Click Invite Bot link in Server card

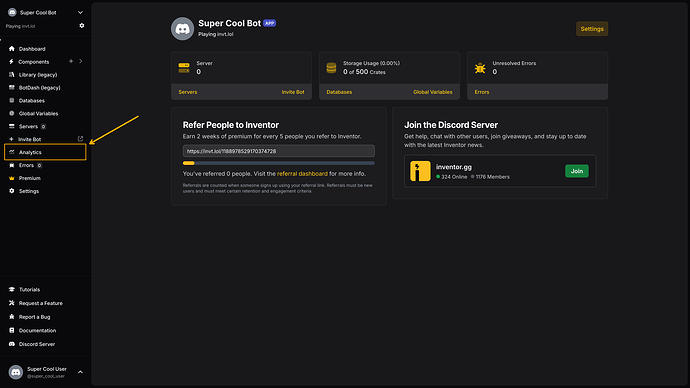pyautogui.click(x=293, y=92)
